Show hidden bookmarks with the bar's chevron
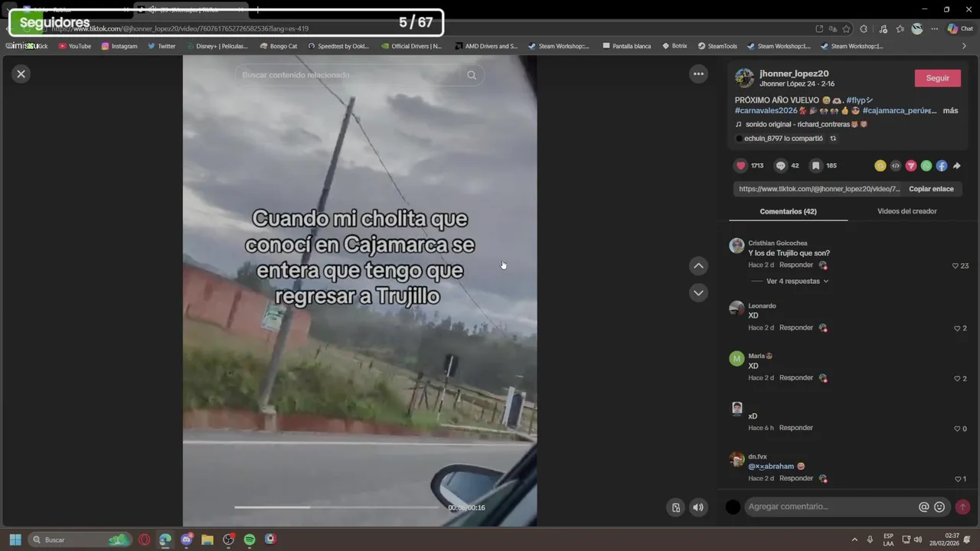The height and width of the screenshot is (551, 980). [x=964, y=46]
